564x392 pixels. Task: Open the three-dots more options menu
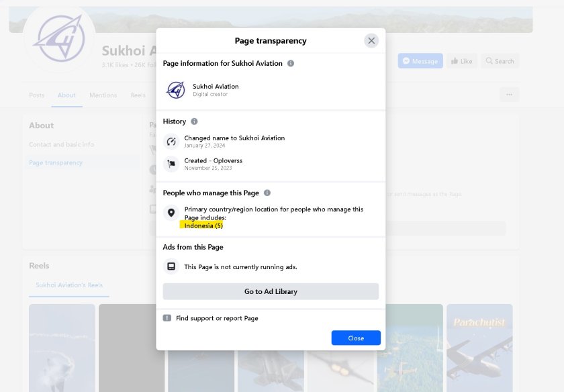(x=509, y=95)
